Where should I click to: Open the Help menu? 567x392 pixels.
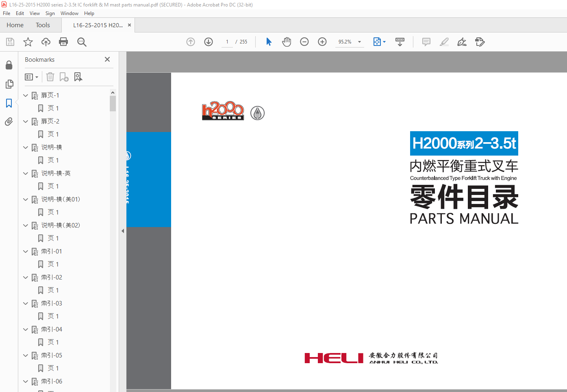coord(89,13)
